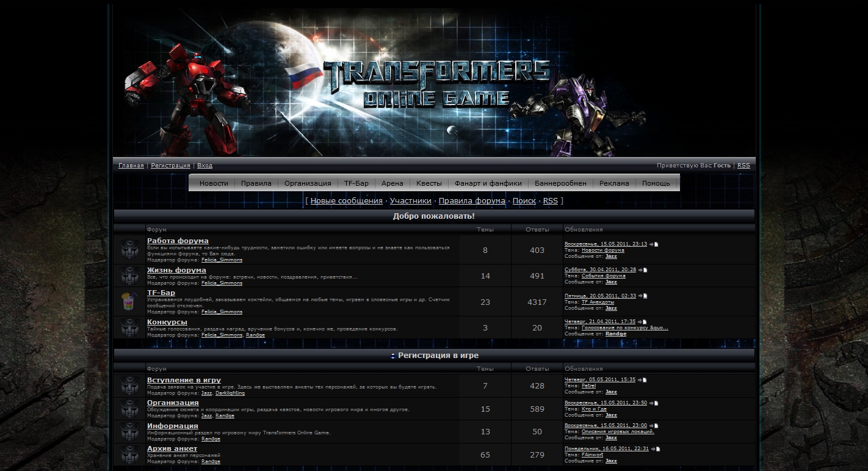Click the Autobot icon beside Архив анкет

coord(129,455)
